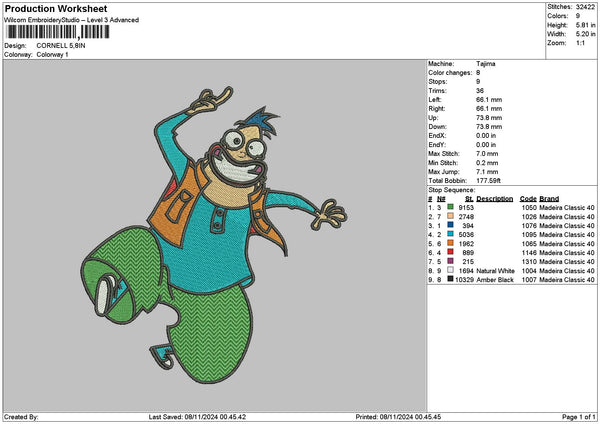Click the Total Bobbin value '177.59ft'
Viewport: 600px width, 424px height.
click(488, 181)
